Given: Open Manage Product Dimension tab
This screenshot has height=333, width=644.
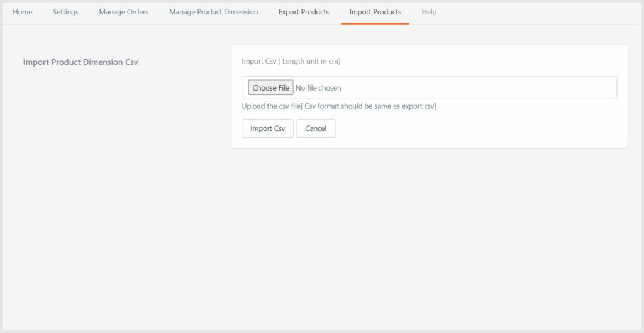Looking at the screenshot, I should 213,12.
